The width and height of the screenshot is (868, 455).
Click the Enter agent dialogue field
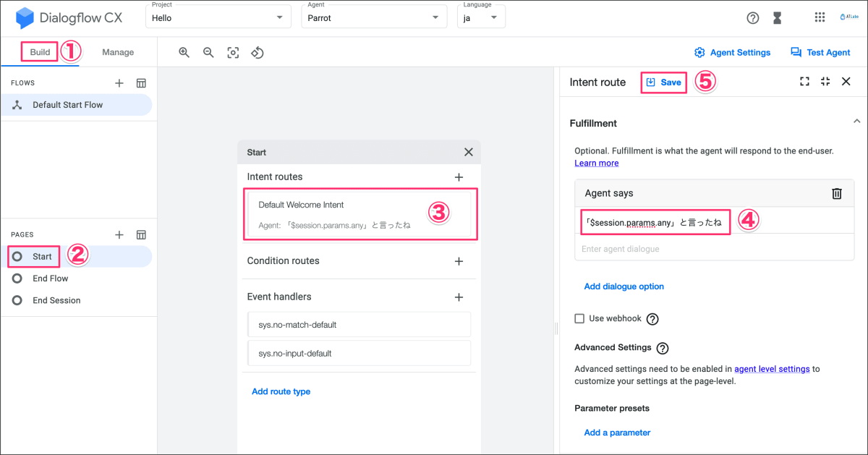click(715, 249)
